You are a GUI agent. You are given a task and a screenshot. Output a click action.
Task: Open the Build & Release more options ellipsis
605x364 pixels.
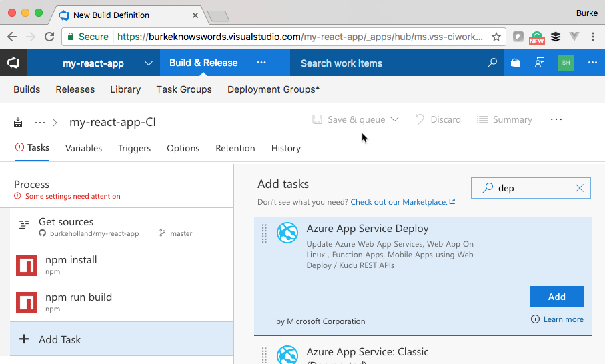(x=261, y=63)
